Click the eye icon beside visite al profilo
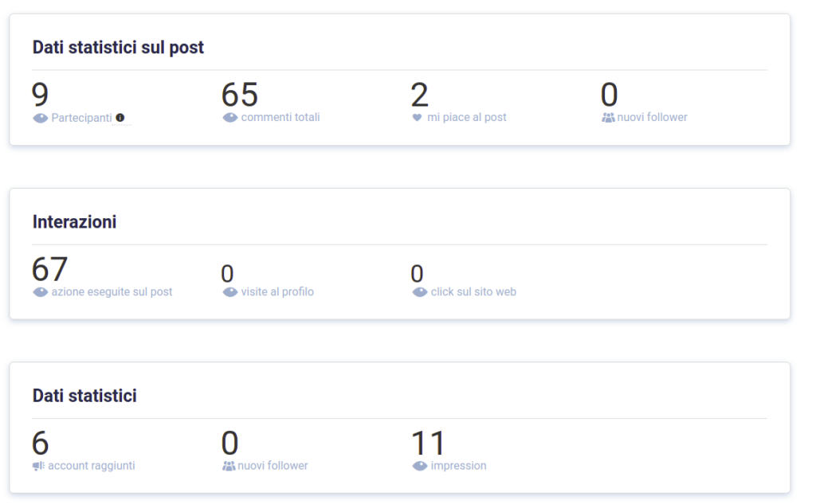The height and width of the screenshot is (504, 816). [x=230, y=292]
